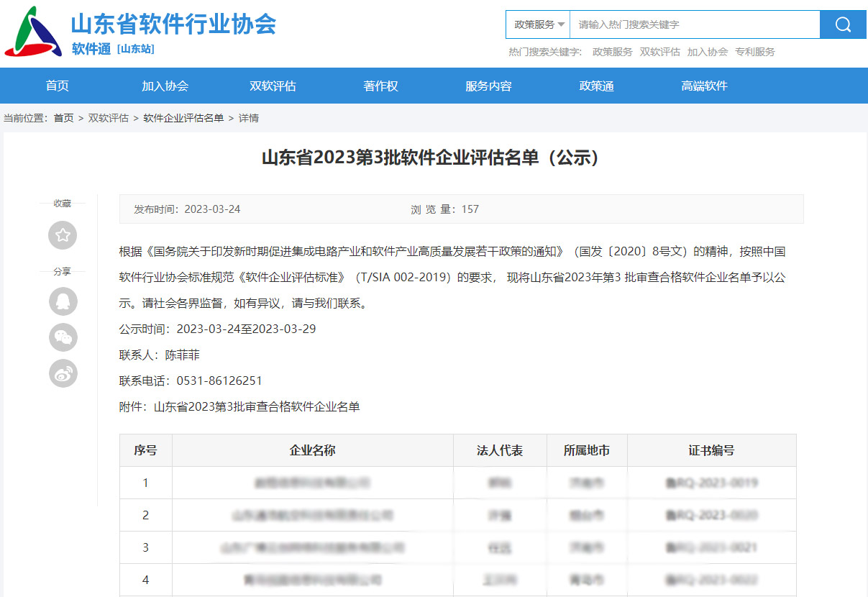This screenshot has width=868, height=597.
Task: Navigate to 政策通 menu item
Action: click(x=596, y=86)
